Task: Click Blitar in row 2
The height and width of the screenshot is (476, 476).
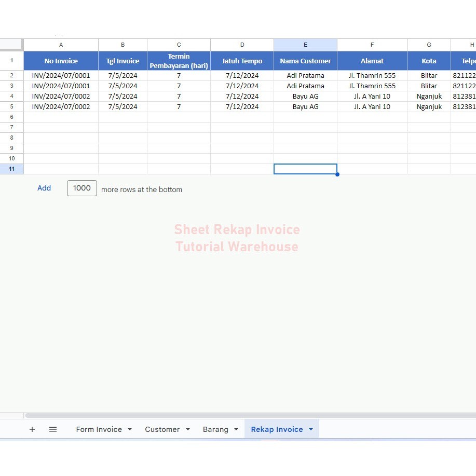Action: (x=429, y=76)
